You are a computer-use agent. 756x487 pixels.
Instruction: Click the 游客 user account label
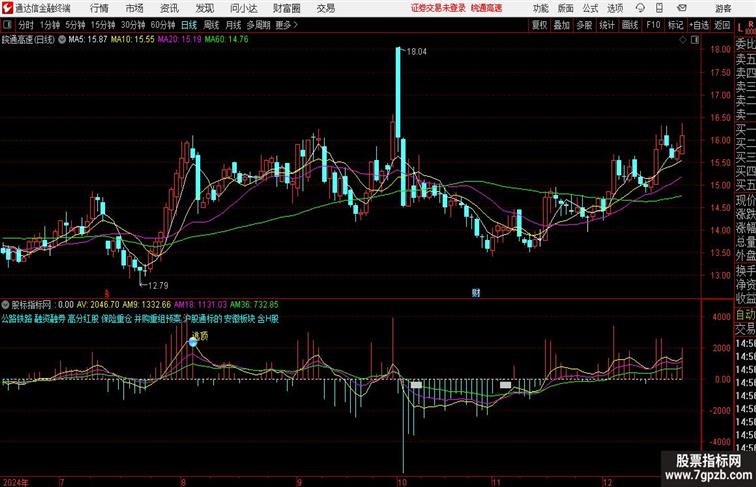click(x=723, y=8)
